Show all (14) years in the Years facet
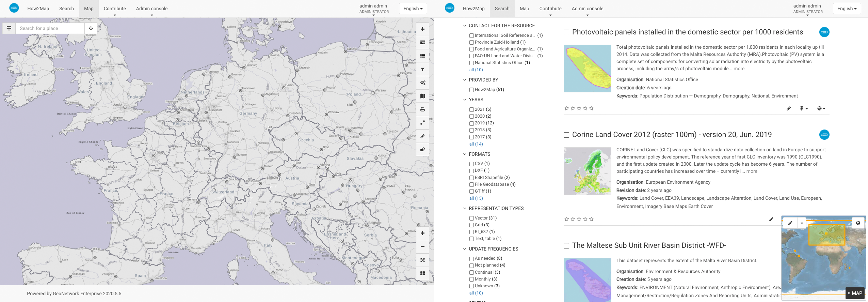The height and width of the screenshot is (302, 868). point(476,144)
